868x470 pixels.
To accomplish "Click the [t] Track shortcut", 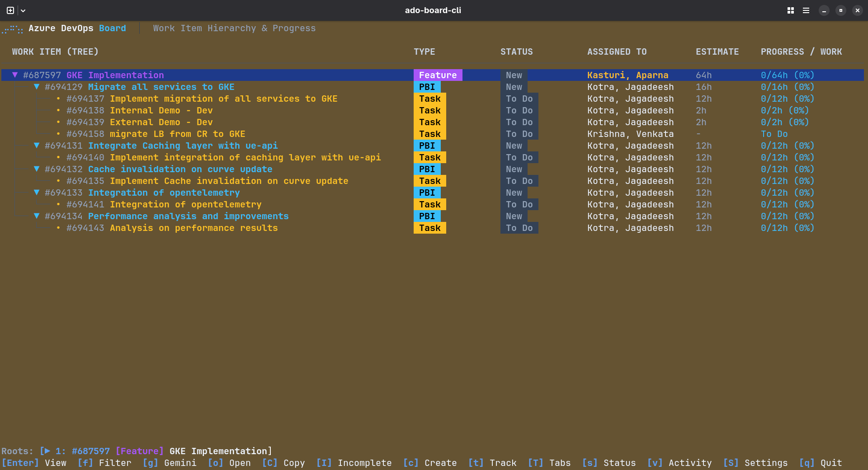I will 492,463.
